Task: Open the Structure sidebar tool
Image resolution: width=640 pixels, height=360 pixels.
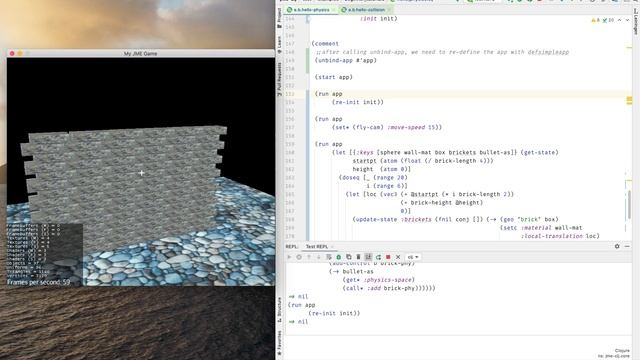Action: (280, 311)
